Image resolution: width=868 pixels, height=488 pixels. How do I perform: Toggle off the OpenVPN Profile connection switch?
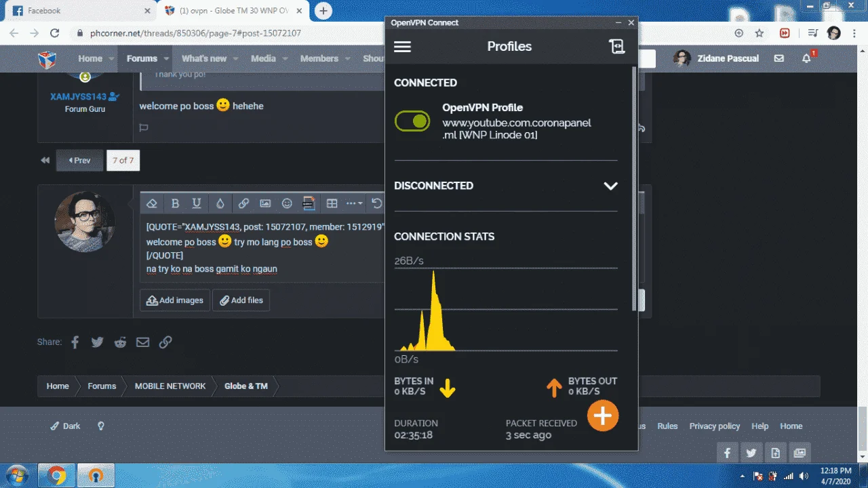pos(412,121)
